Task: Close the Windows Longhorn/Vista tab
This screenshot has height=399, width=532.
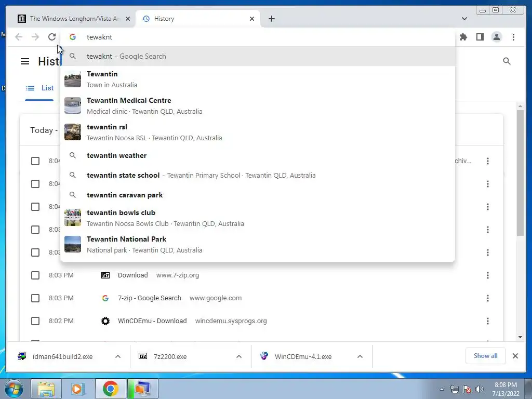Action: point(128,19)
